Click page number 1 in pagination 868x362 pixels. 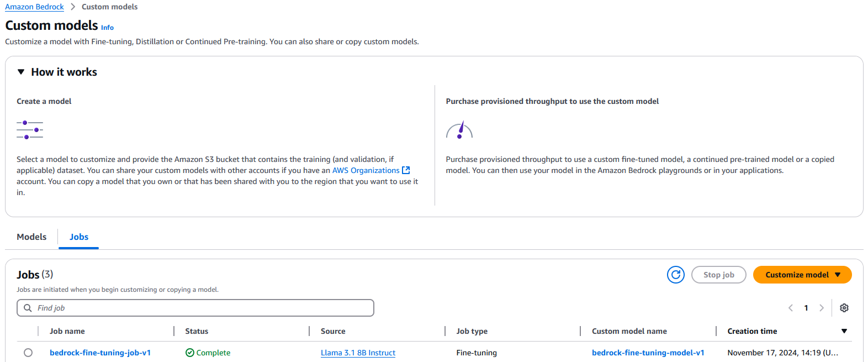806,308
